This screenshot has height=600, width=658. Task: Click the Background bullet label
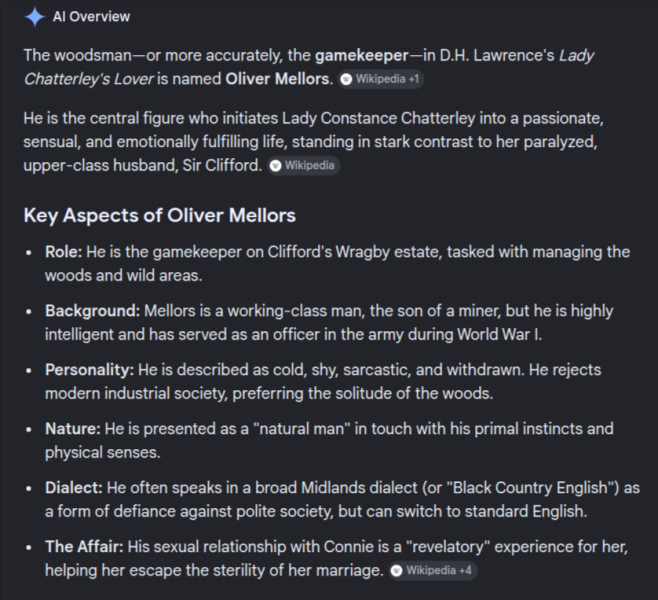[x=92, y=311]
